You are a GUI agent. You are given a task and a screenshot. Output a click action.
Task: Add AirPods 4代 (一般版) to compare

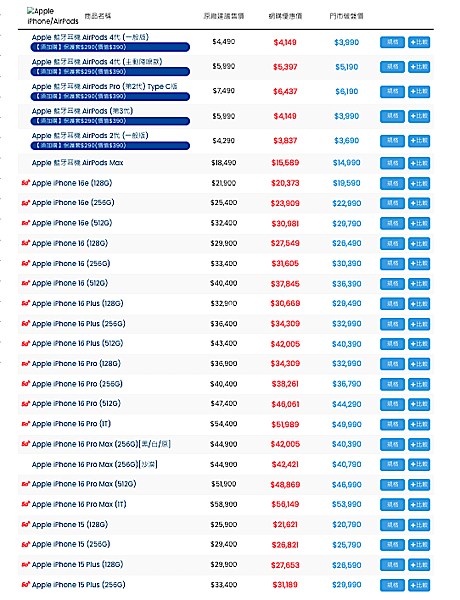point(419,42)
